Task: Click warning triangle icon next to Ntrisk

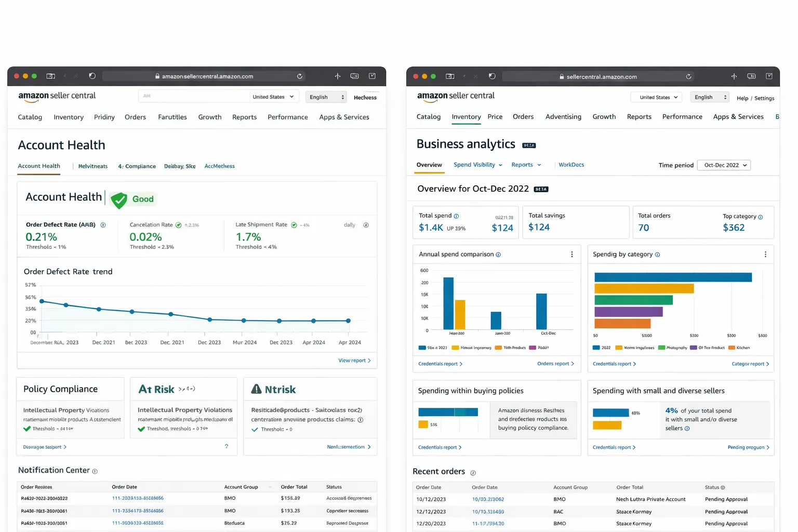Action: coord(256,389)
